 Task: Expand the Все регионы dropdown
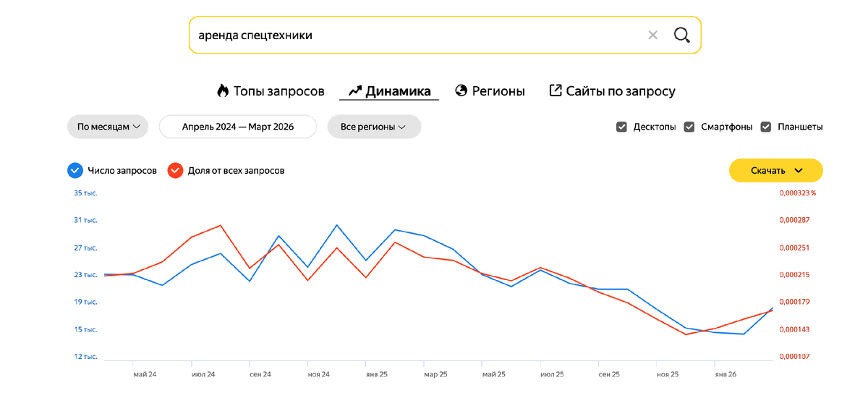coord(374,127)
